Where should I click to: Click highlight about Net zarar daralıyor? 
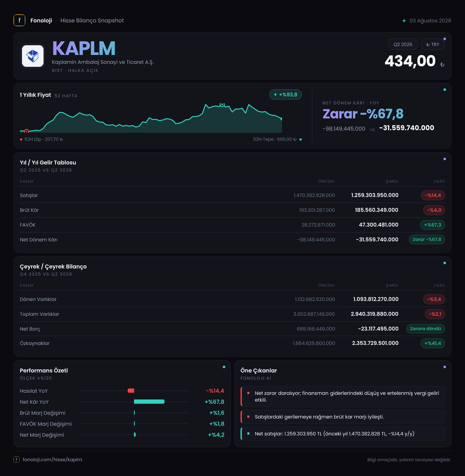pos(343,396)
